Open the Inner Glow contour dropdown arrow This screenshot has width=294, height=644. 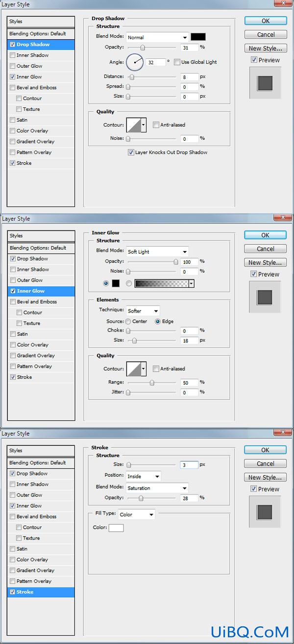144,368
